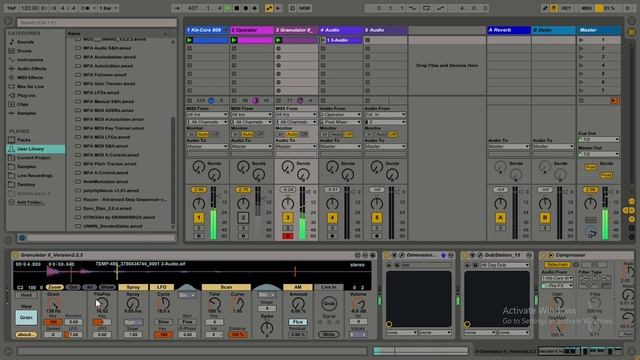Click the about button in Granulator

tap(26, 334)
